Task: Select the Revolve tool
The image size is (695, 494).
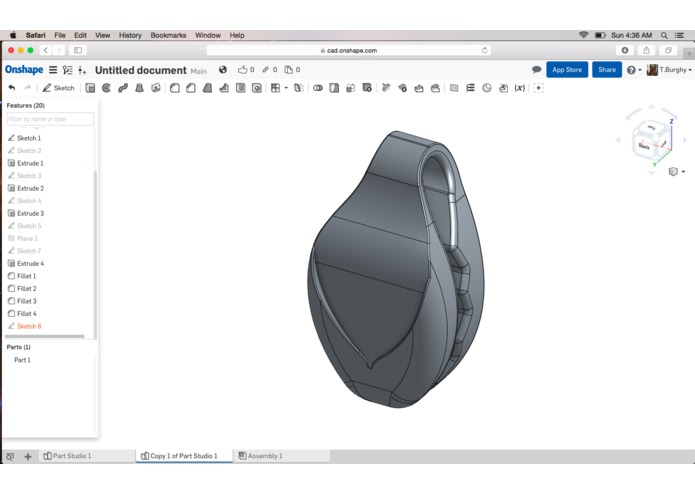Action: coord(106,88)
